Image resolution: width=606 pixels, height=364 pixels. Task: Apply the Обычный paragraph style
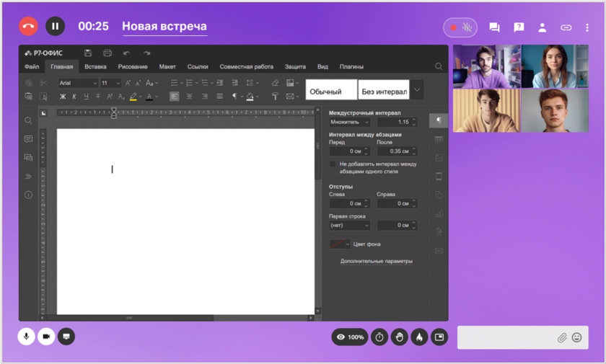(330, 91)
